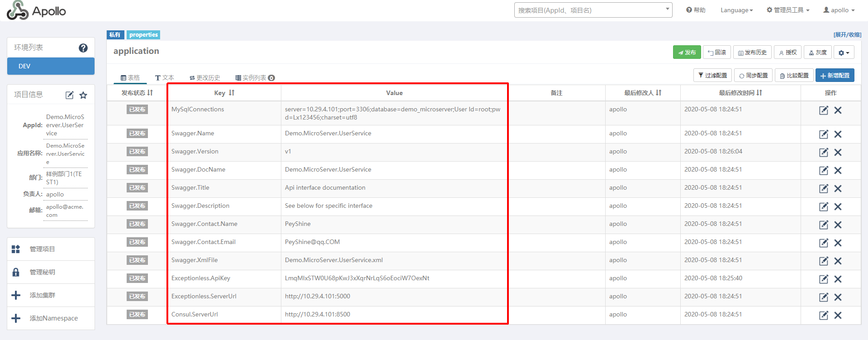Click the properties format tag
The width and height of the screenshot is (868, 340).
(x=143, y=35)
